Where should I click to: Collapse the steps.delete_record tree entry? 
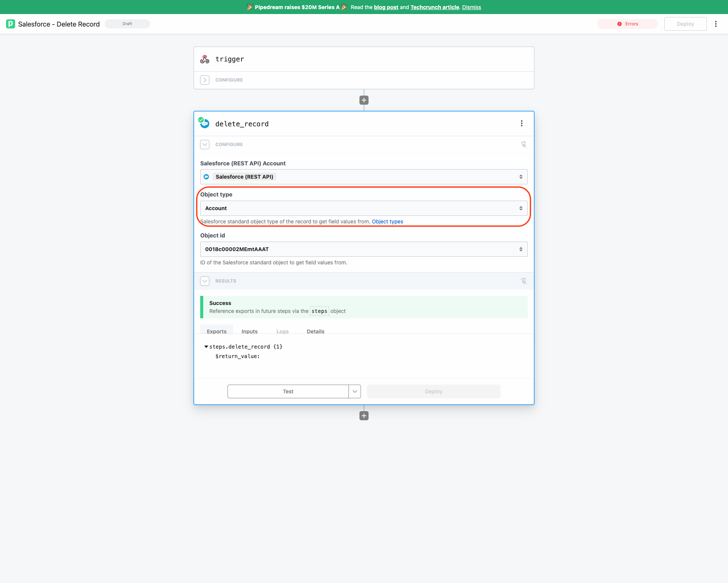tap(206, 346)
